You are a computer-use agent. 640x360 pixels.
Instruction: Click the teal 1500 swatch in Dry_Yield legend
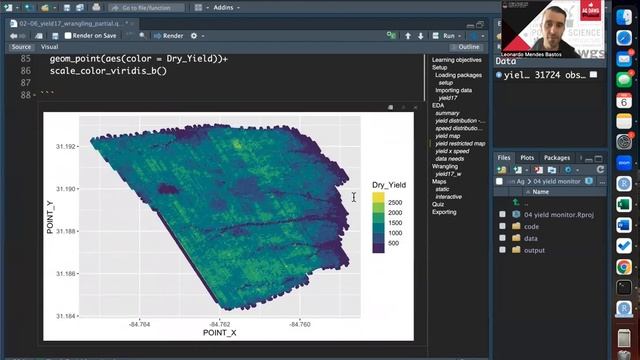click(x=378, y=228)
